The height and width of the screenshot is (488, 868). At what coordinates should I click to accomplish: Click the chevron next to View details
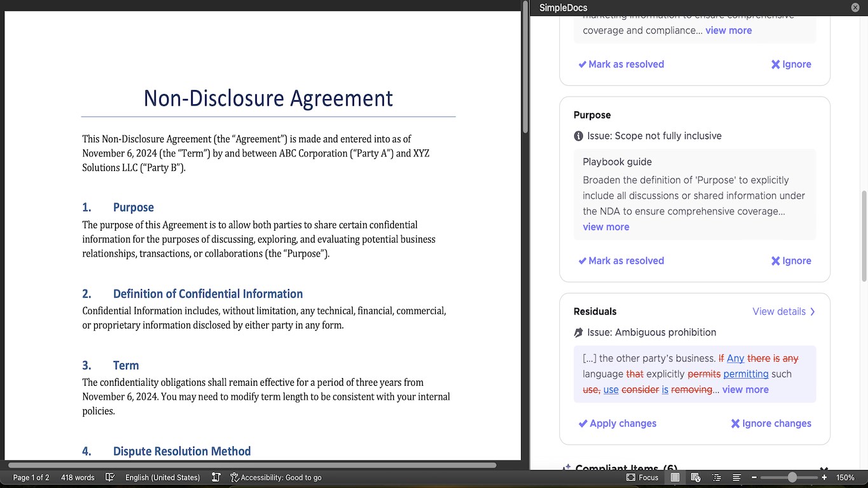coord(812,311)
